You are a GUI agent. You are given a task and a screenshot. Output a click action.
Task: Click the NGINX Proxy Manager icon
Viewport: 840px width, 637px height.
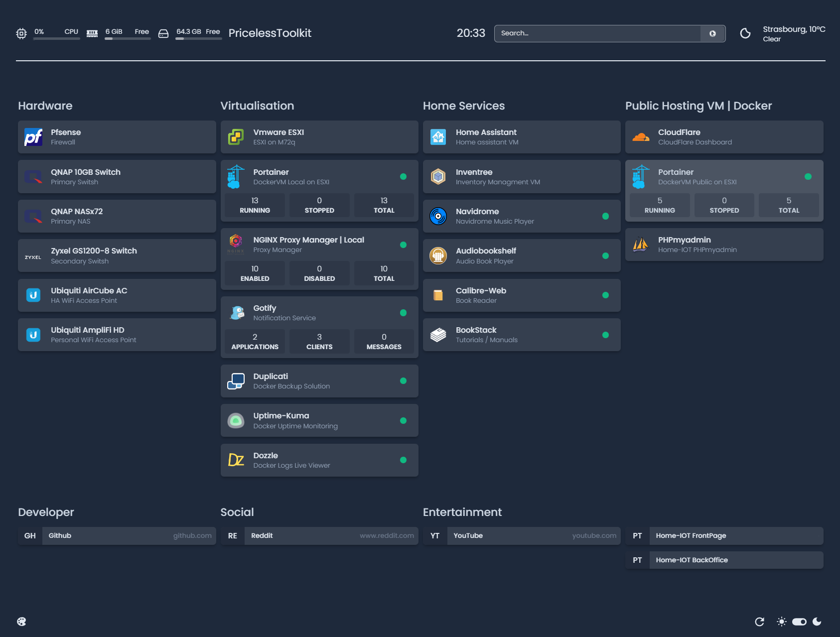236,244
